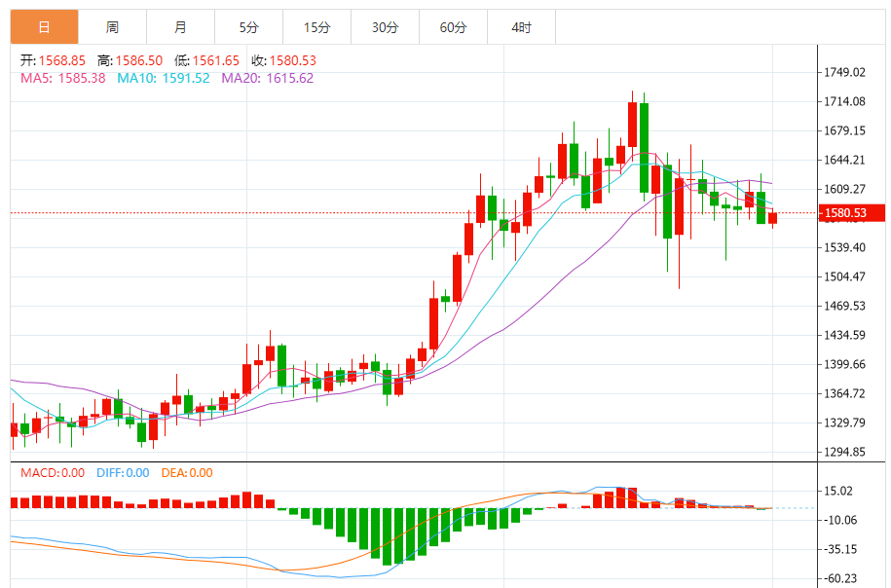
Task: Click the MA20 value 1615.62
Action: (x=290, y=79)
